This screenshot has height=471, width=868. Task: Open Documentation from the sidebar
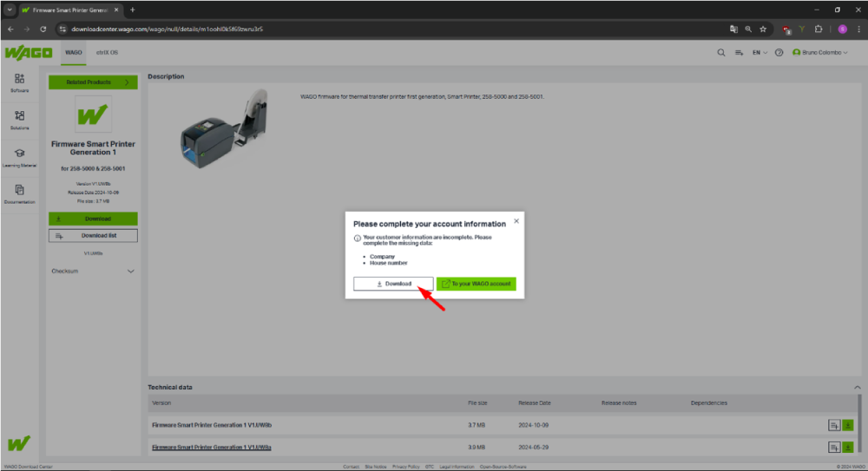tap(19, 193)
